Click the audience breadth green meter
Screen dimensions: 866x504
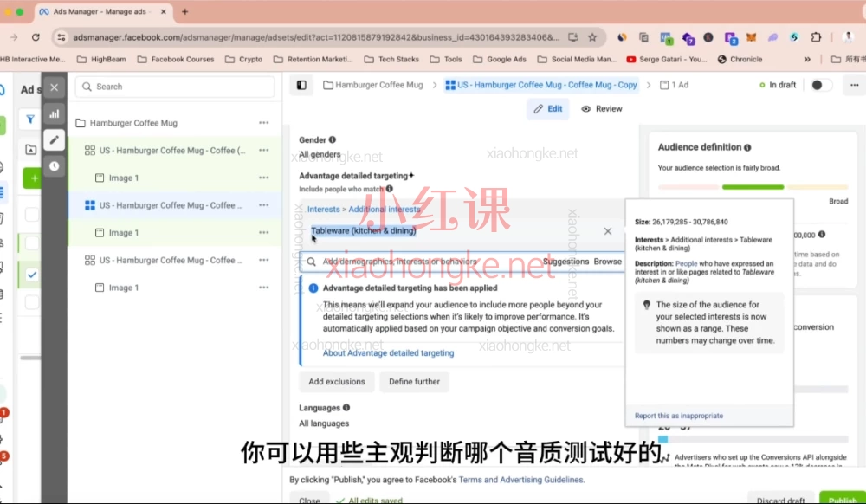click(753, 187)
